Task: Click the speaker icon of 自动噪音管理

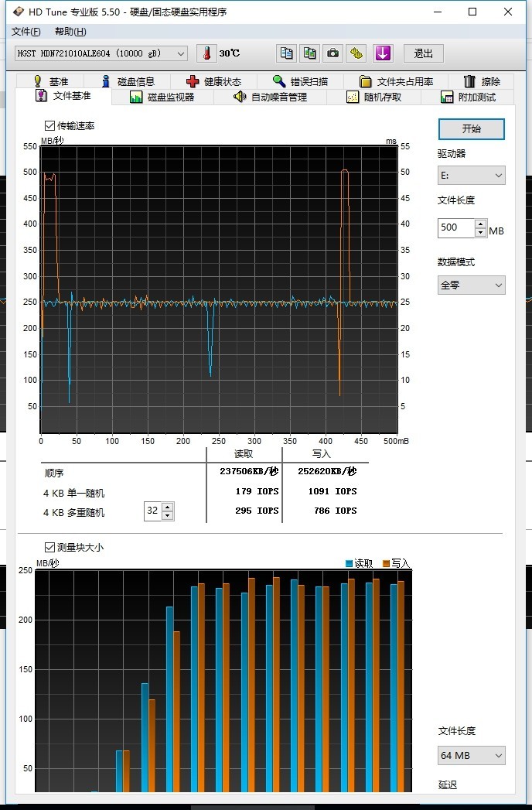Action: [x=240, y=97]
